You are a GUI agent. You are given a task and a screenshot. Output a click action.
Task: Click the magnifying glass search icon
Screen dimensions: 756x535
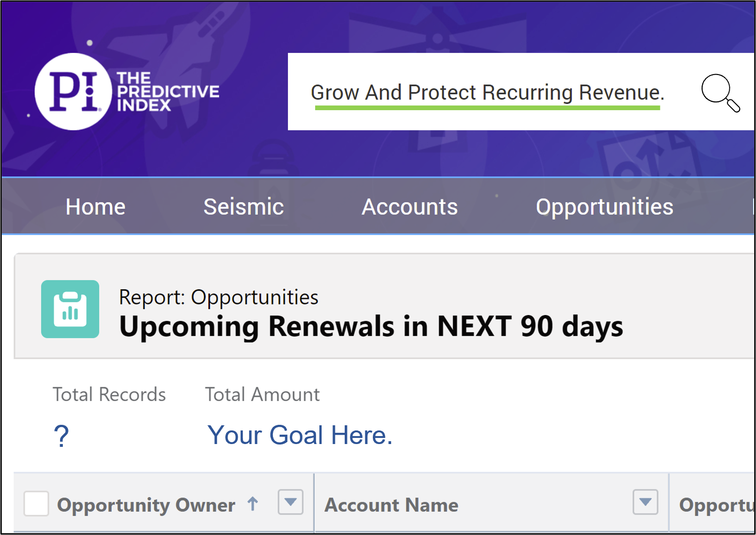720,92
